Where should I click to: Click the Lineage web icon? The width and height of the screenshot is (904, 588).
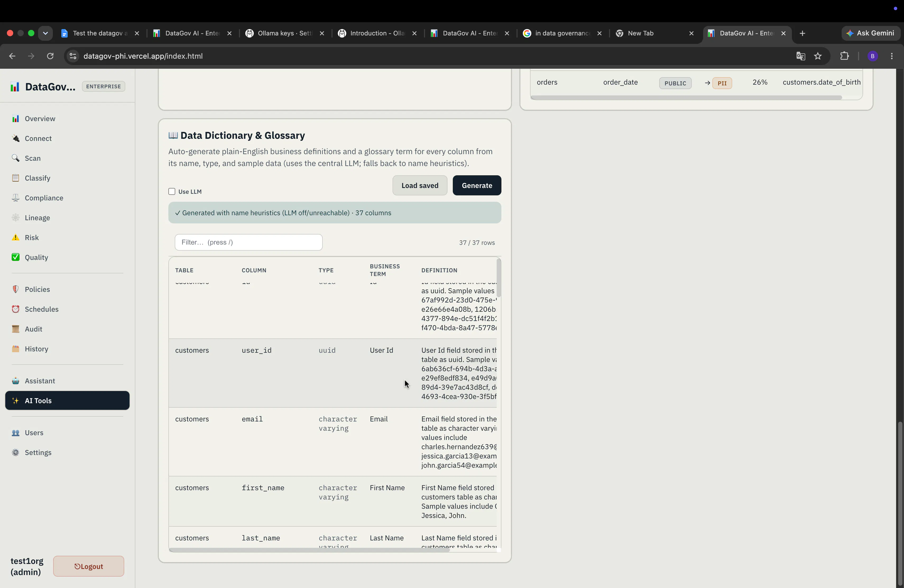16,217
